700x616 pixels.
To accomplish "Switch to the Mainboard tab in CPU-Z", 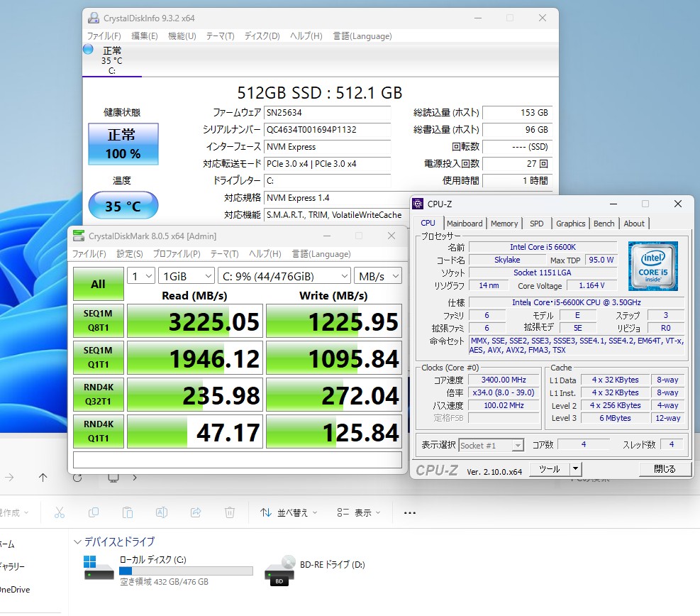I will (465, 224).
